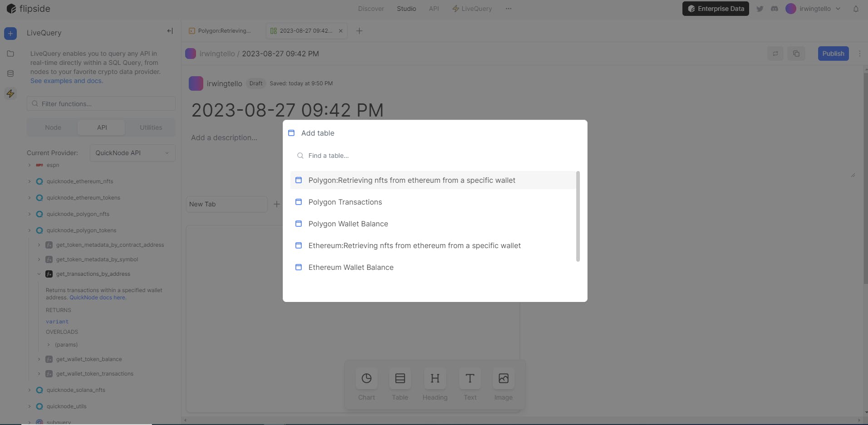Open the Twitter icon in header
Image resolution: width=868 pixels, height=425 pixels.
[x=760, y=9]
